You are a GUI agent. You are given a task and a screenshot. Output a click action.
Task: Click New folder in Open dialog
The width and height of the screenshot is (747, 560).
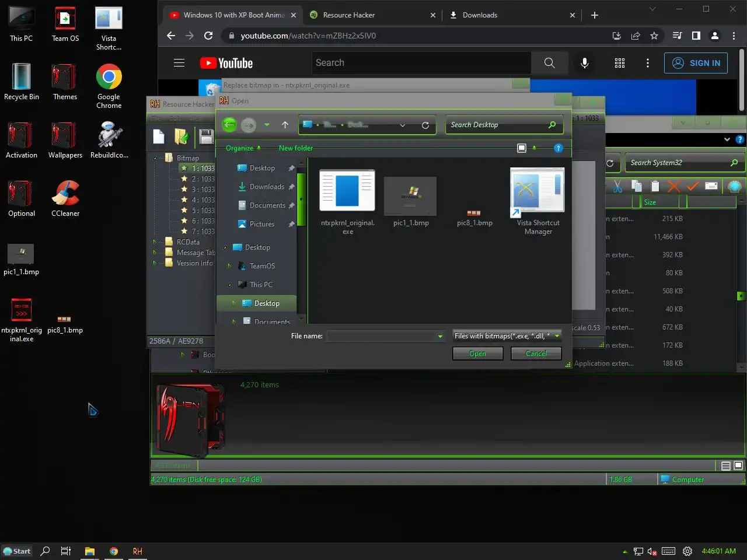pyautogui.click(x=296, y=148)
